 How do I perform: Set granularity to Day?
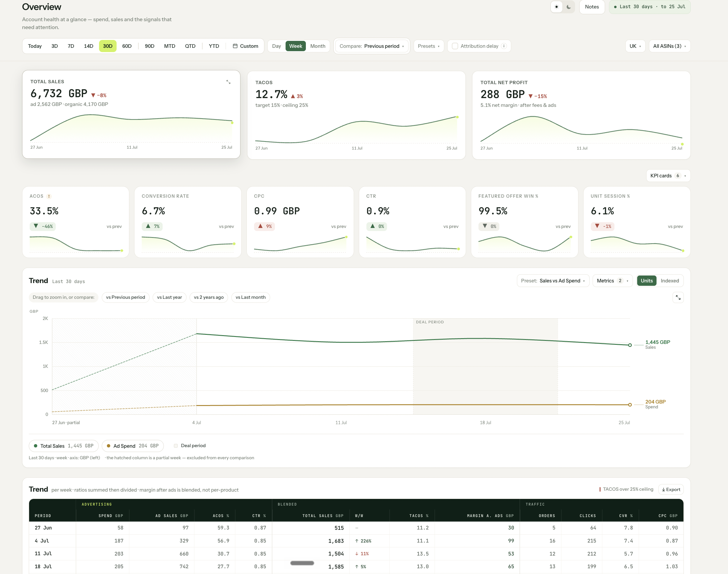[x=276, y=46]
